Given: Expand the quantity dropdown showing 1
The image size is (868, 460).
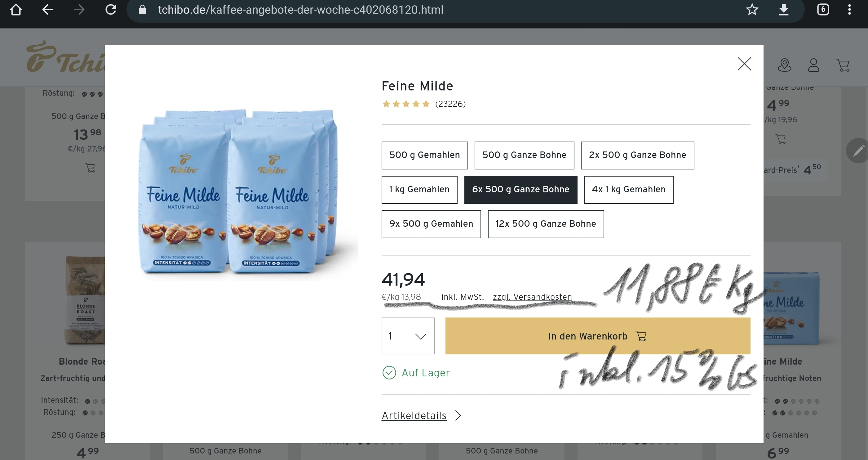Looking at the screenshot, I should tap(408, 336).
